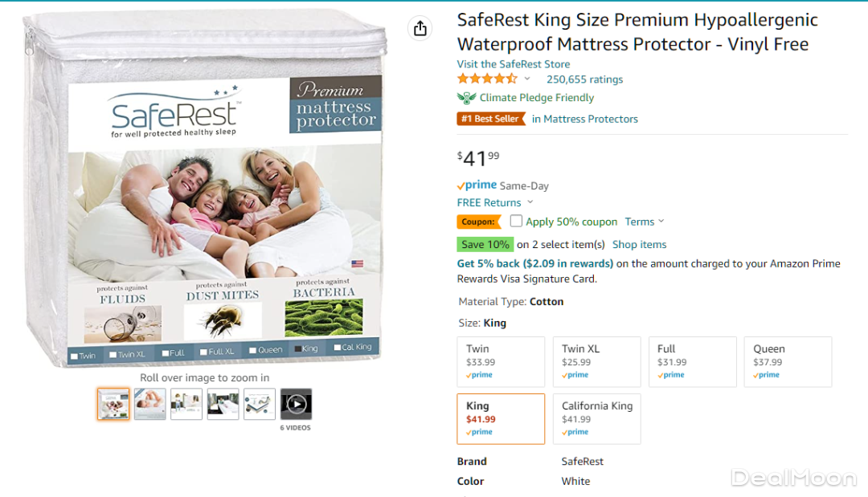
Task: Click the Shop items link
Action: coord(639,244)
